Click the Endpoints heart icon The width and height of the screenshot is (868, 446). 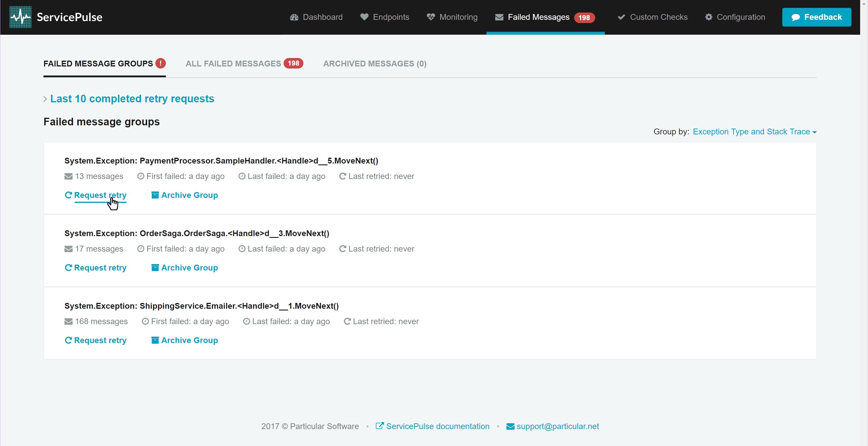(364, 17)
